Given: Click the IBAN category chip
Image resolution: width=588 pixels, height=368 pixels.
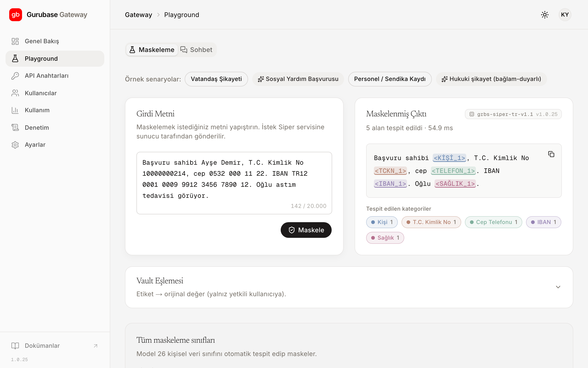Looking at the screenshot, I should tap(543, 222).
